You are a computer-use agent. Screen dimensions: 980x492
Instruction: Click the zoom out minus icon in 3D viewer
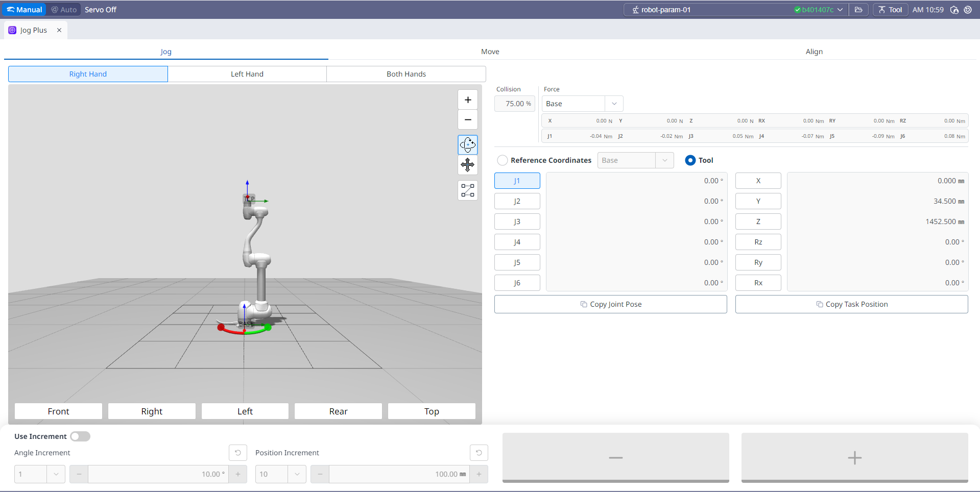point(467,120)
